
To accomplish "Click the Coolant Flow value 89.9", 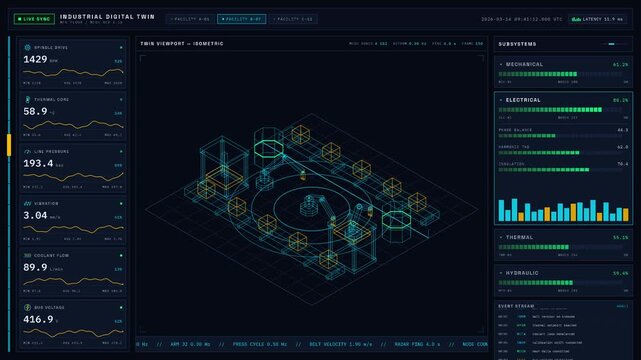I will pyautogui.click(x=35, y=267).
